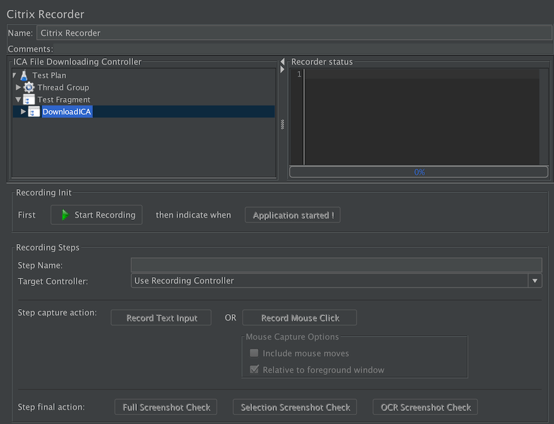Click the split pane divider grip handle

click(282, 124)
